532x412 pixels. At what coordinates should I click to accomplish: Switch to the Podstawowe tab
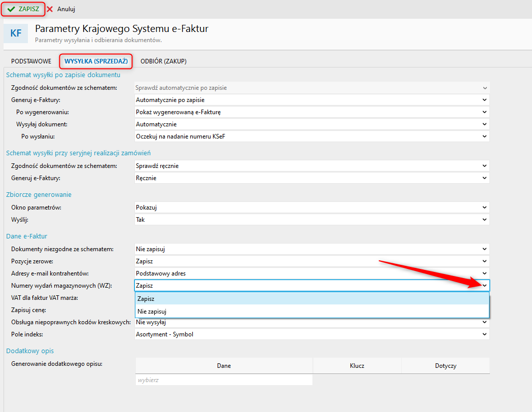[31, 61]
